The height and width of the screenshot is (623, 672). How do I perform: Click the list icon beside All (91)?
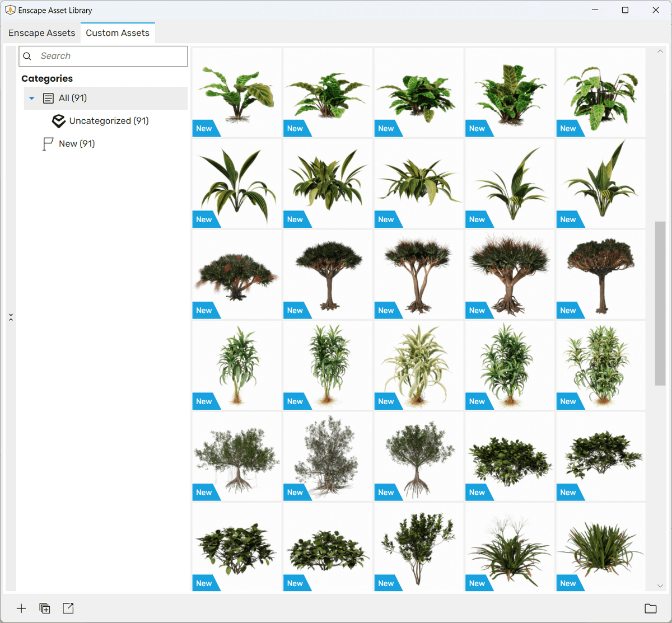(x=49, y=99)
